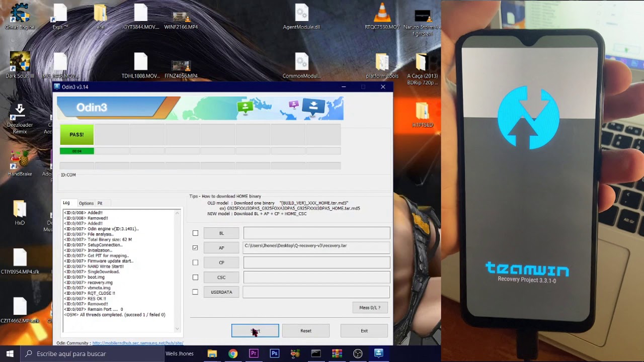Image resolution: width=644 pixels, height=362 pixels.
Task: Click log line 'Total Binary size: 62 M'
Action: 98,239
